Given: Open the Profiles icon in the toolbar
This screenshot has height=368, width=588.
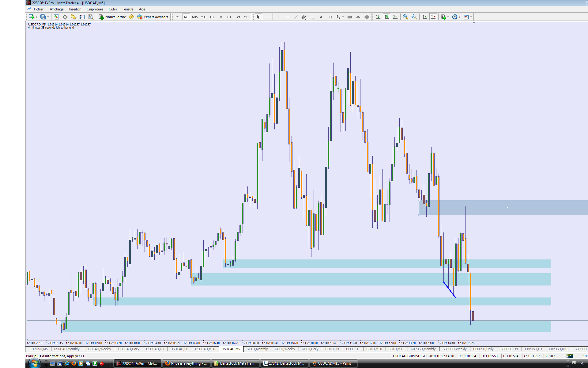Looking at the screenshot, I should pos(43,17).
